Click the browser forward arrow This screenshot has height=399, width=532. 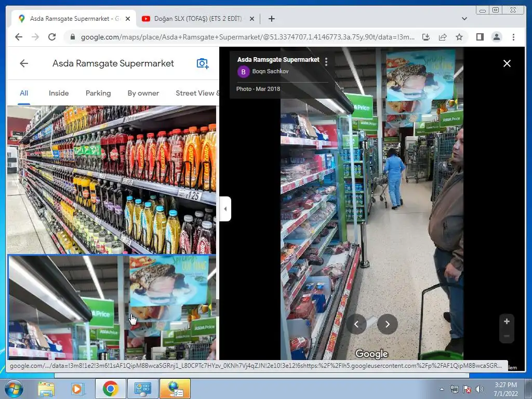tap(35, 37)
